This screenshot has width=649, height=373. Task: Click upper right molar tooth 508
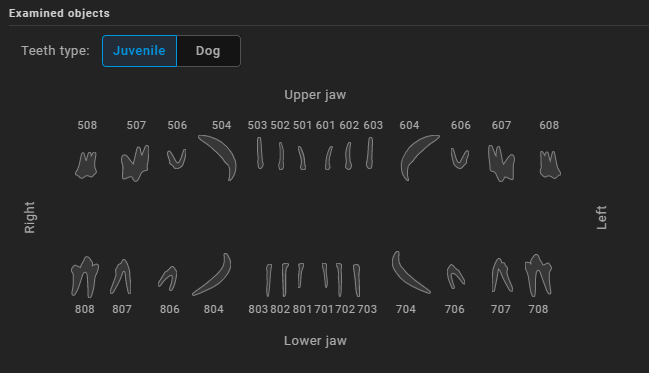(x=87, y=165)
